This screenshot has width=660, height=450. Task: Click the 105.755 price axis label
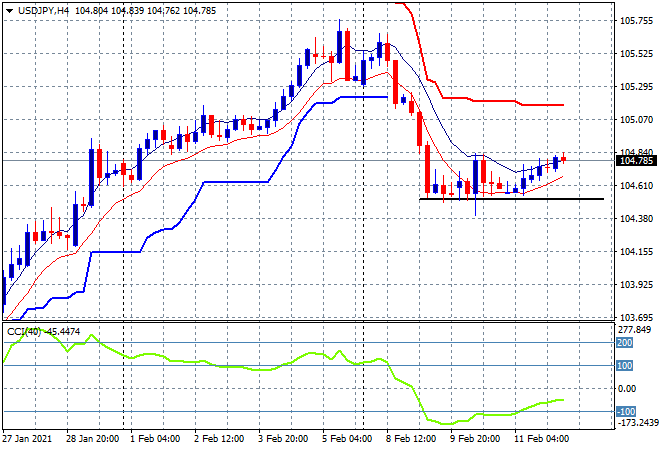pos(636,21)
